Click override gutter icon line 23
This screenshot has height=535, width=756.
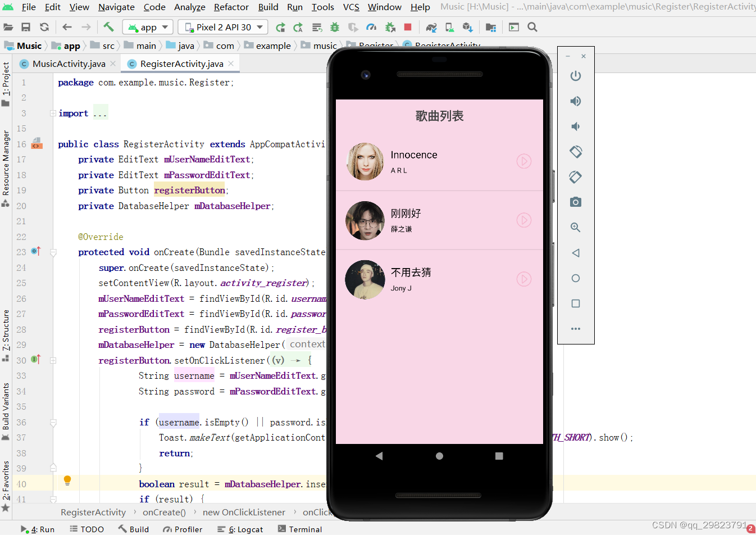coord(36,251)
